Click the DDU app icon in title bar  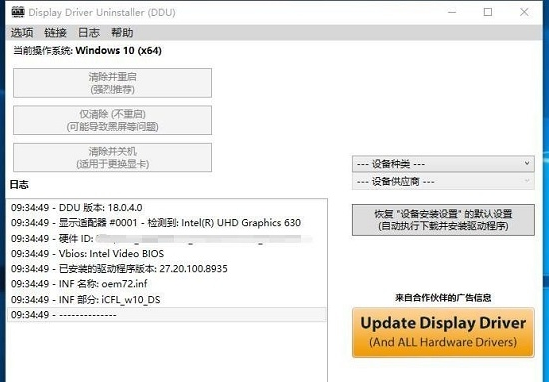18,12
